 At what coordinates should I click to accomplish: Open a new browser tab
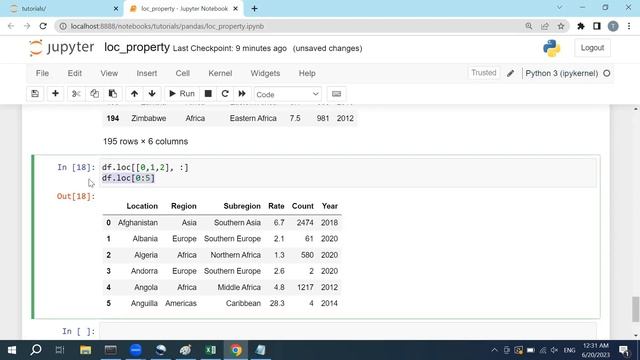(254, 9)
